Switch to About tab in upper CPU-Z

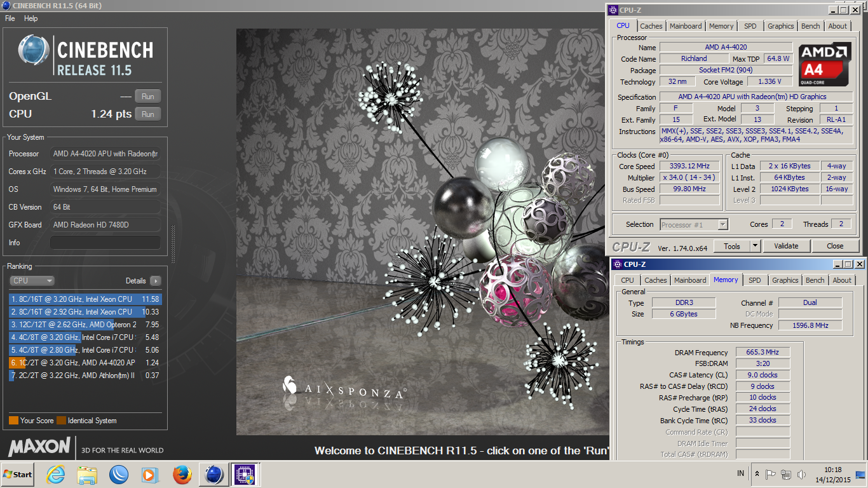[x=837, y=26]
